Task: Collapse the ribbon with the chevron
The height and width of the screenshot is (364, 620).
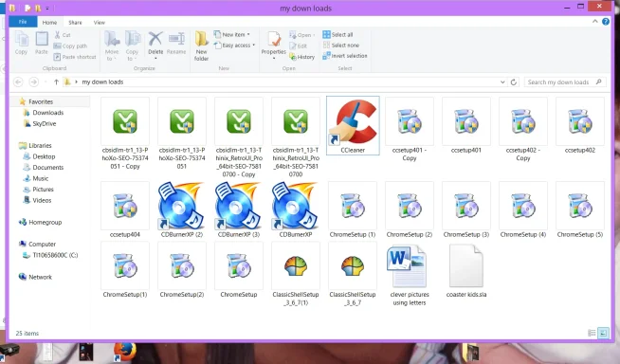Action: pos(594,22)
